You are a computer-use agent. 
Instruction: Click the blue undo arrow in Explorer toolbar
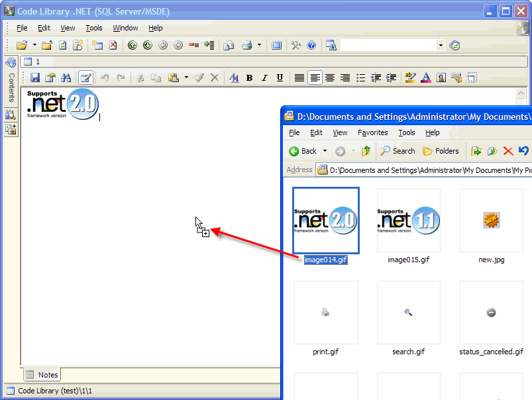[x=523, y=151]
